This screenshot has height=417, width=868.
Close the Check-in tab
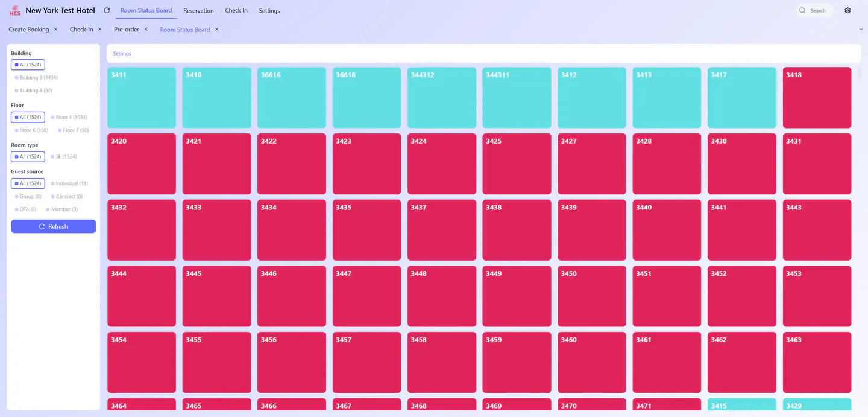coord(100,29)
